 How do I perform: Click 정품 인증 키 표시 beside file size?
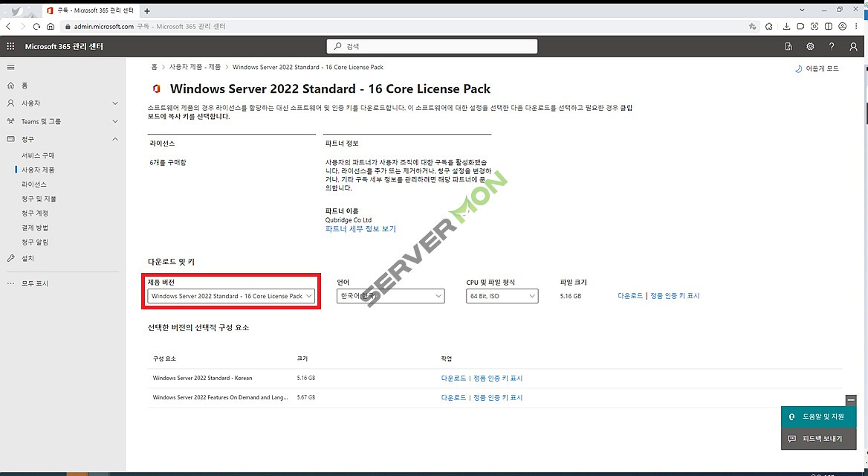675,296
